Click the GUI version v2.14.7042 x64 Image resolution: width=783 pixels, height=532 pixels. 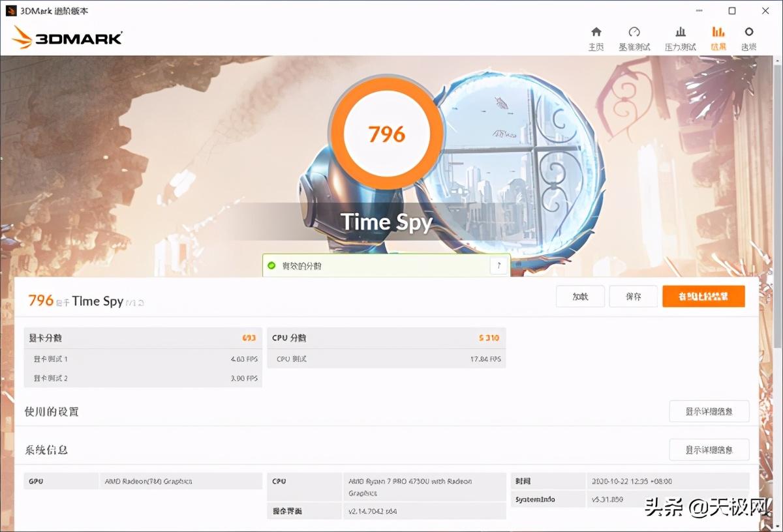tap(373, 511)
